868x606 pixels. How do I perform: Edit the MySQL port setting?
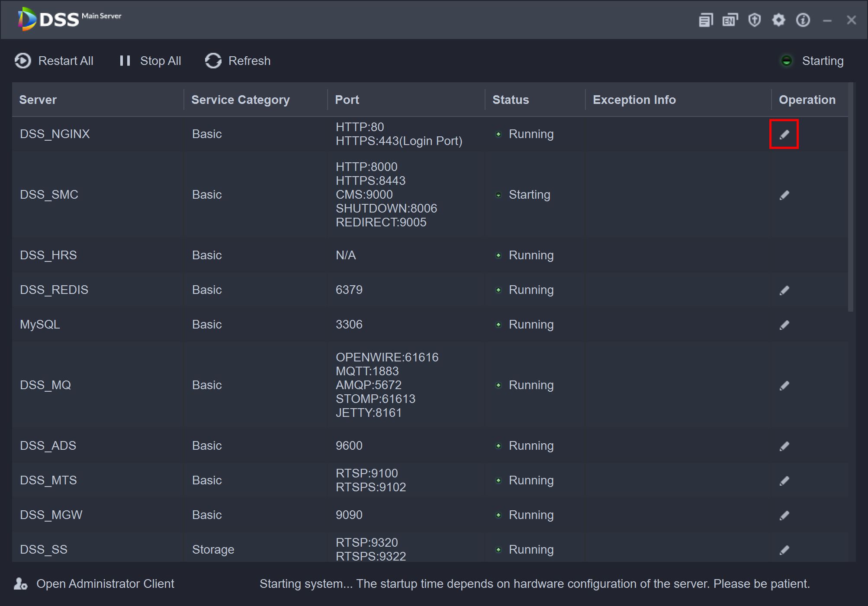click(784, 325)
